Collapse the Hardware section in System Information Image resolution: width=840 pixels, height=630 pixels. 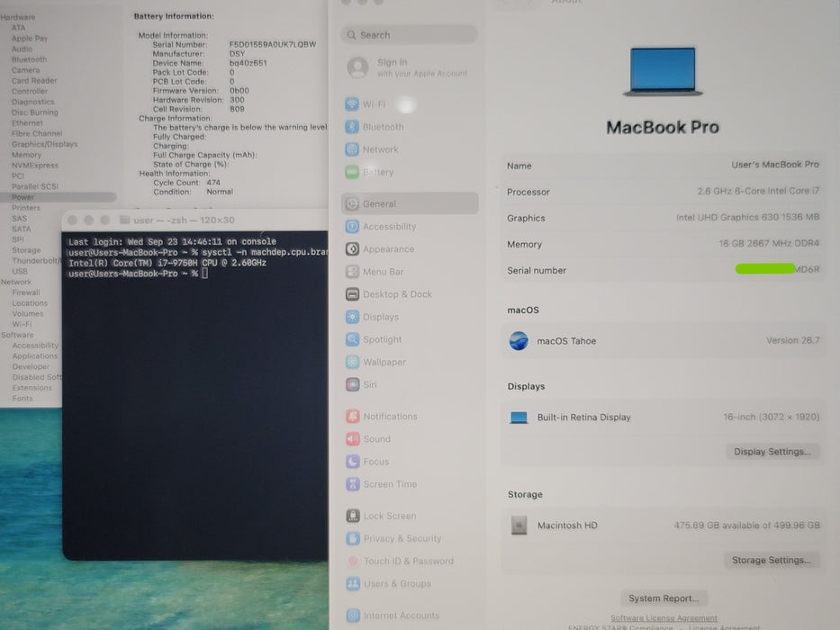coord(18,17)
